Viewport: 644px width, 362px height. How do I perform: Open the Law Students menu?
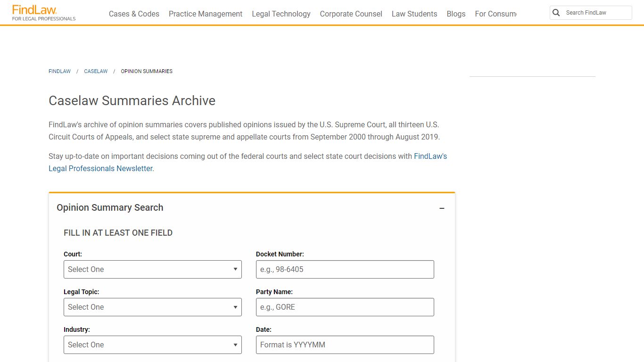click(x=414, y=14)
